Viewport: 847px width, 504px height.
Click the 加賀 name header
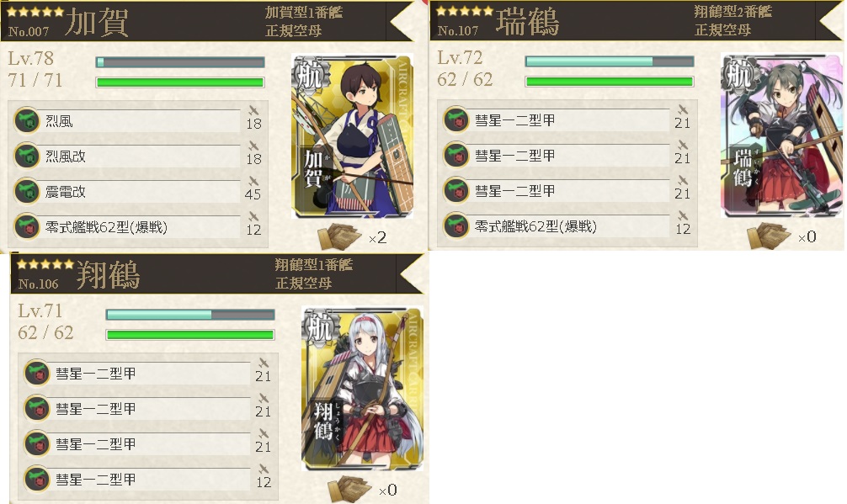tap(96, 22)
